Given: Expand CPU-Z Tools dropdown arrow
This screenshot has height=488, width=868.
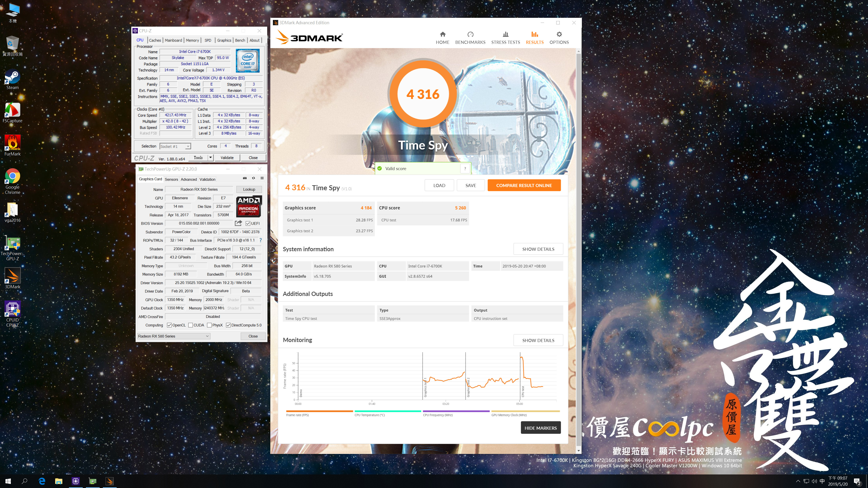Looking at the screenshot, I should [211, 157].
